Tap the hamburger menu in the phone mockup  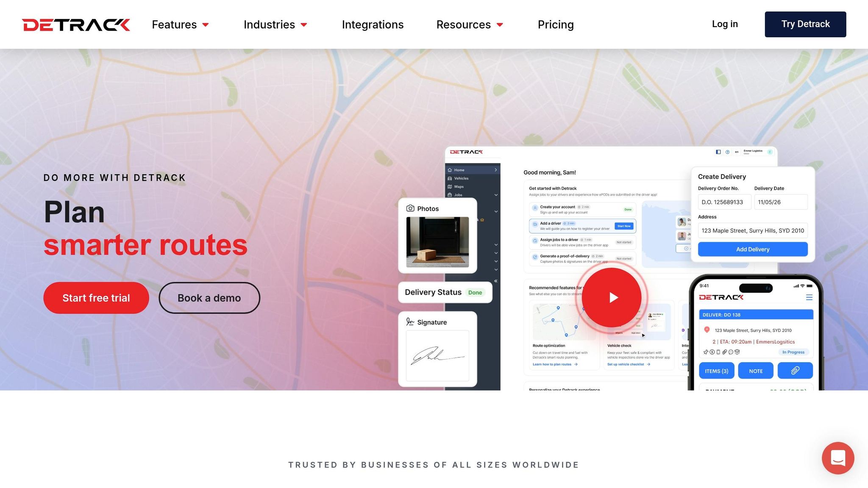(809, 297)
